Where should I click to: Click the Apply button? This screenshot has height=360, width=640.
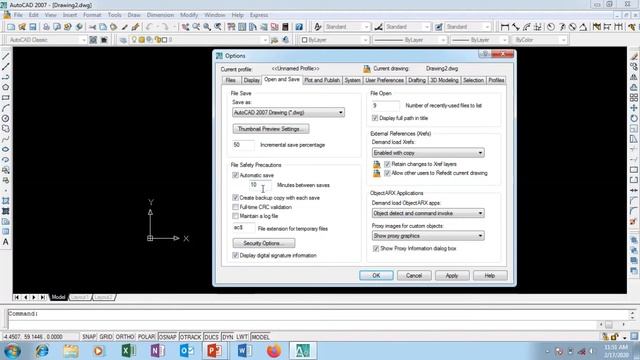click(x=452, y=276)
